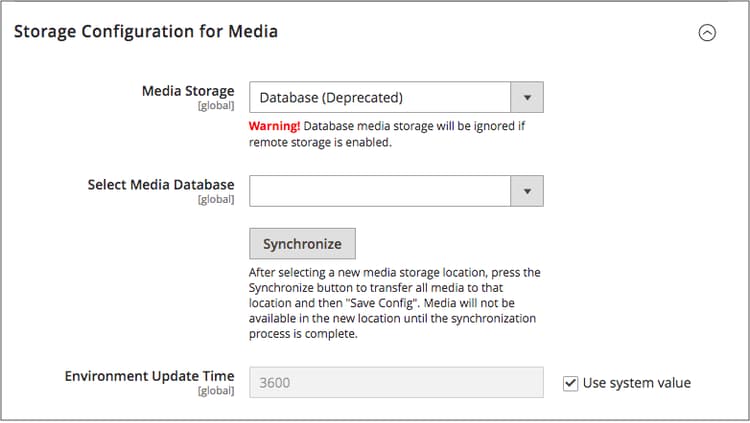The height and width of the screenshot is (423, 750).
Task: Click the [global] scope tag under Media Storage
Action: (x=217, y=106)
